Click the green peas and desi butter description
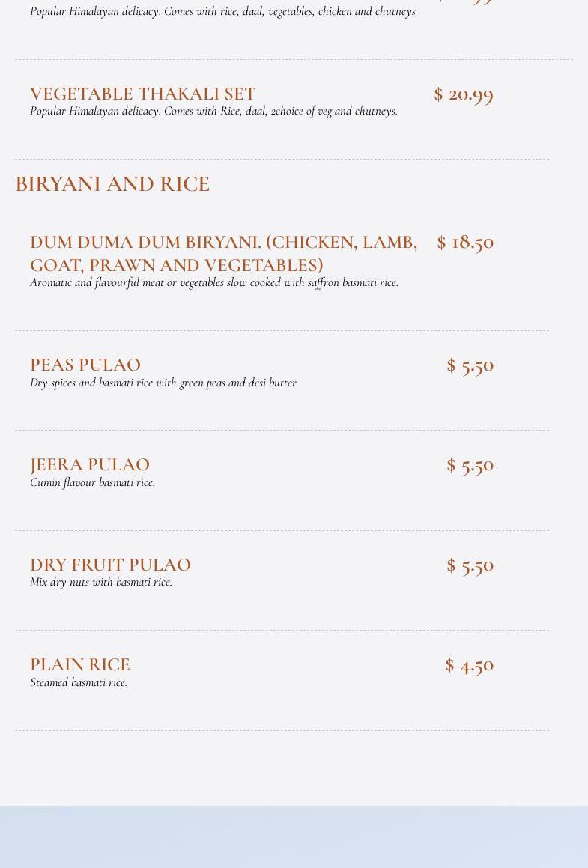 point(164,383)
